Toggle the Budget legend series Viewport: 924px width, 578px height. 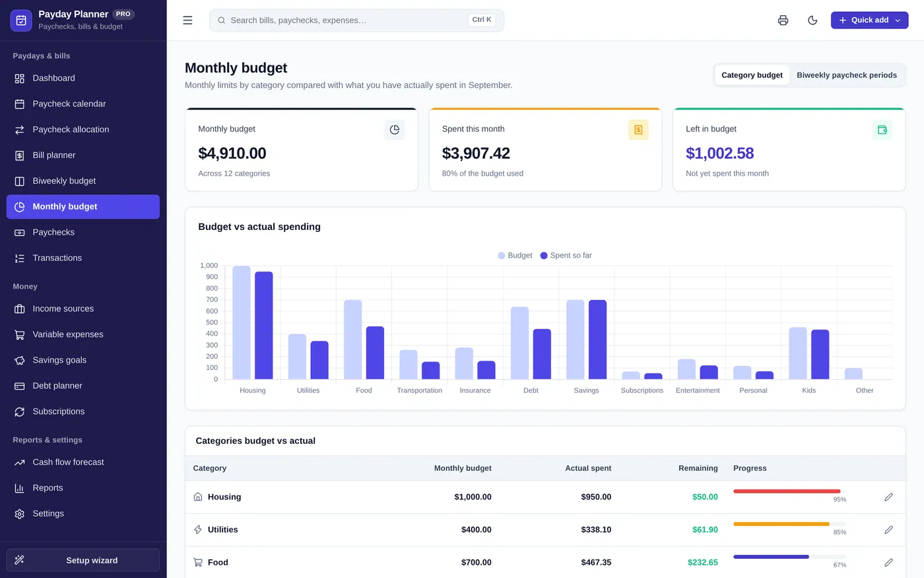515,256
